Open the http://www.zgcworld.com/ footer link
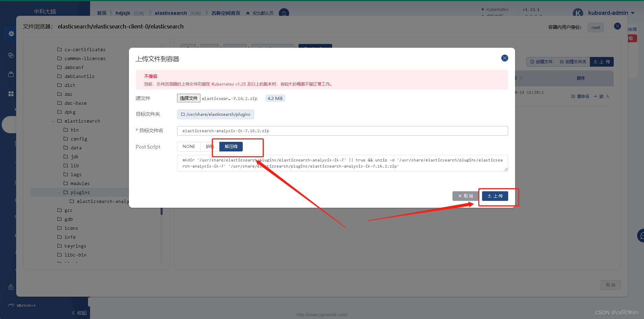Viewport: 644px width, 319px height. coord(322,315)
